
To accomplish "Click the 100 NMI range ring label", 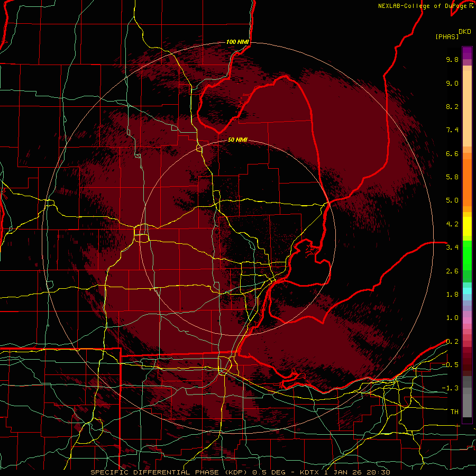I will 237,42.
